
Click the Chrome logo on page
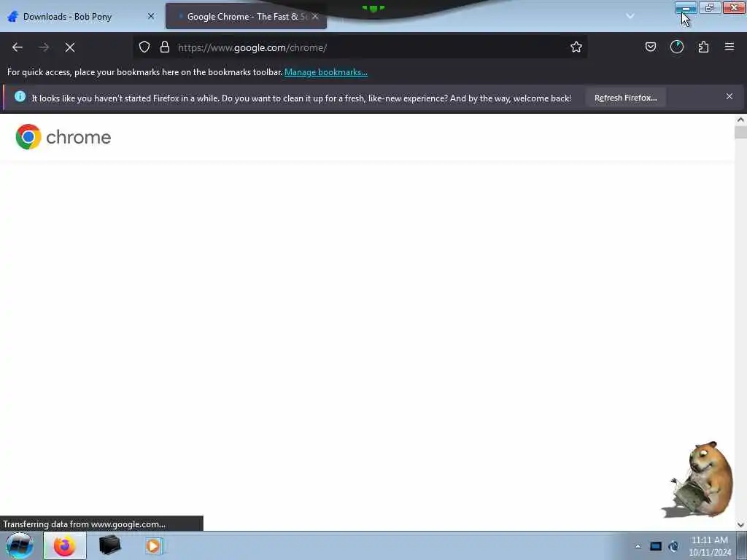63,137
